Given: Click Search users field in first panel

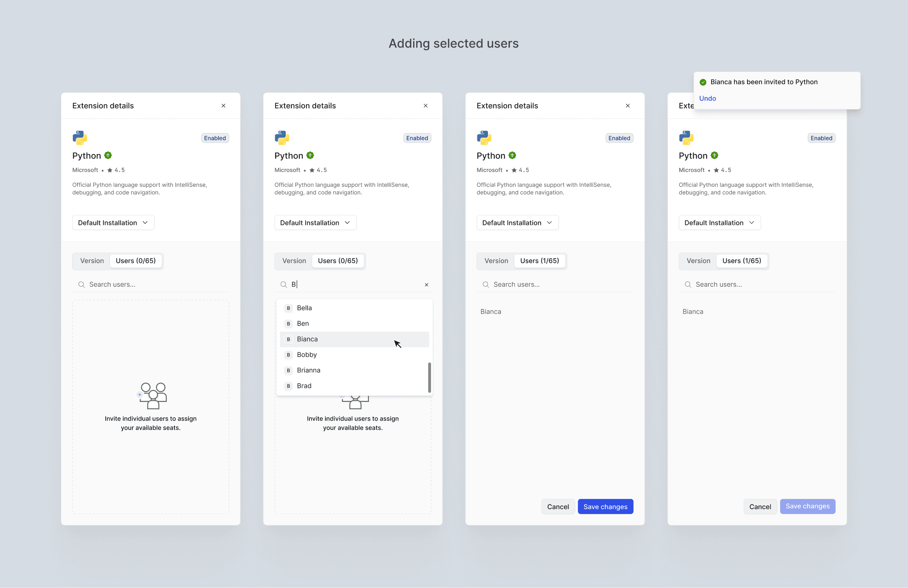Looking at the screenshot, I should (153, 284).
